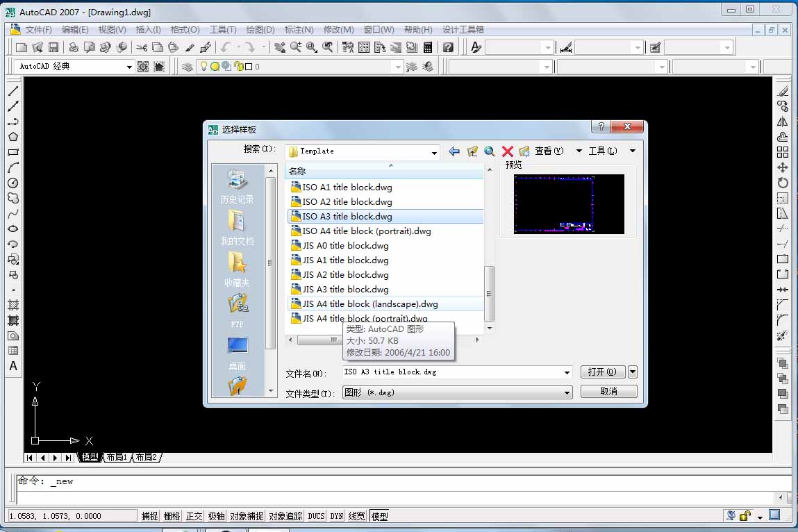Toggle 对象捕捉 object snap in status bar
The width and height of the screenshot is (798, 532).
pyautogui.click(x=247, y=516)
